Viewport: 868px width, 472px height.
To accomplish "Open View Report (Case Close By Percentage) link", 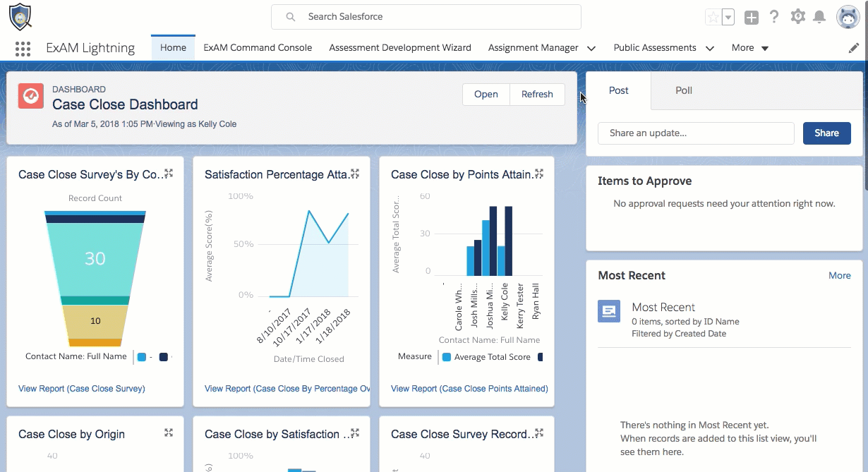I will 287,389.
